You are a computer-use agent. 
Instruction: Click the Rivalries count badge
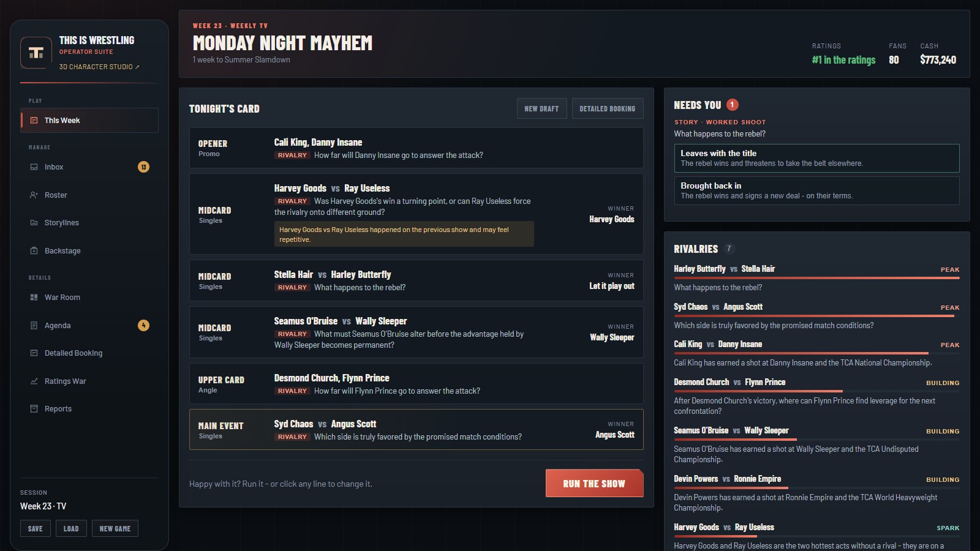coord(728,249)
